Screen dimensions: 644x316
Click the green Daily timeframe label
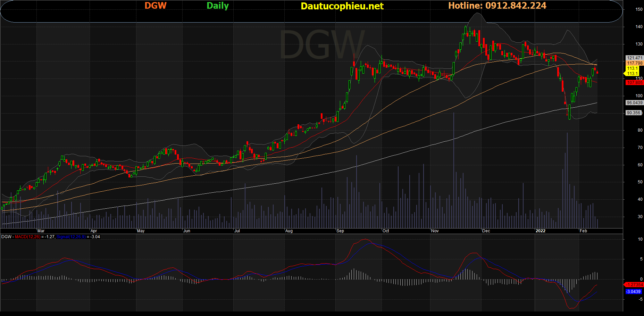click(x=218, y=6)
